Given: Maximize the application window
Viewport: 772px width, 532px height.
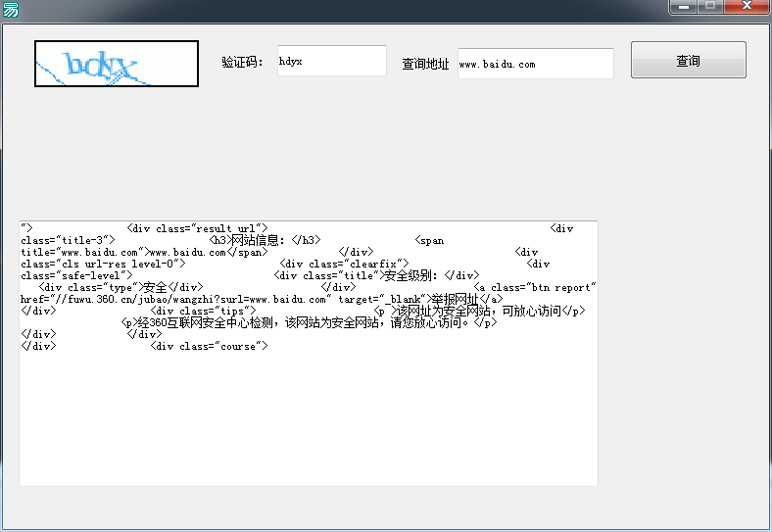Looking at the screenshot, I should (x=710, y=7).
